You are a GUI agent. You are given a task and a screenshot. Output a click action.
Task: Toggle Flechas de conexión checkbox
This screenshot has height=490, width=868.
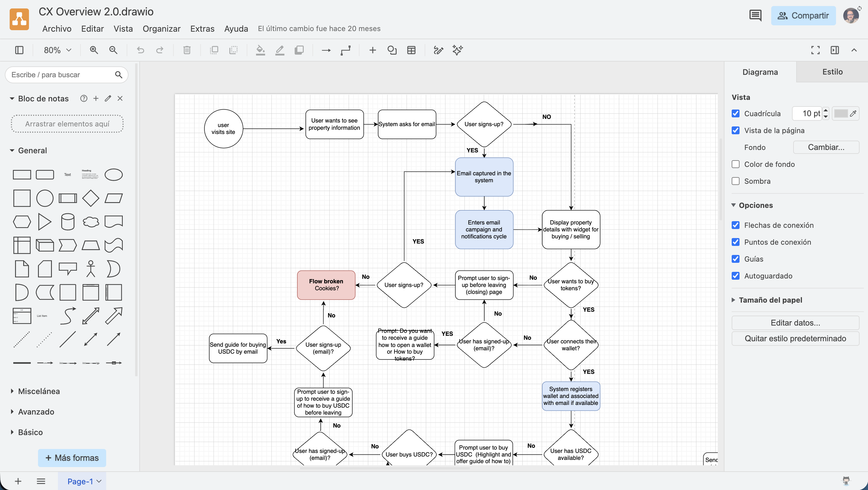(736, 225)
